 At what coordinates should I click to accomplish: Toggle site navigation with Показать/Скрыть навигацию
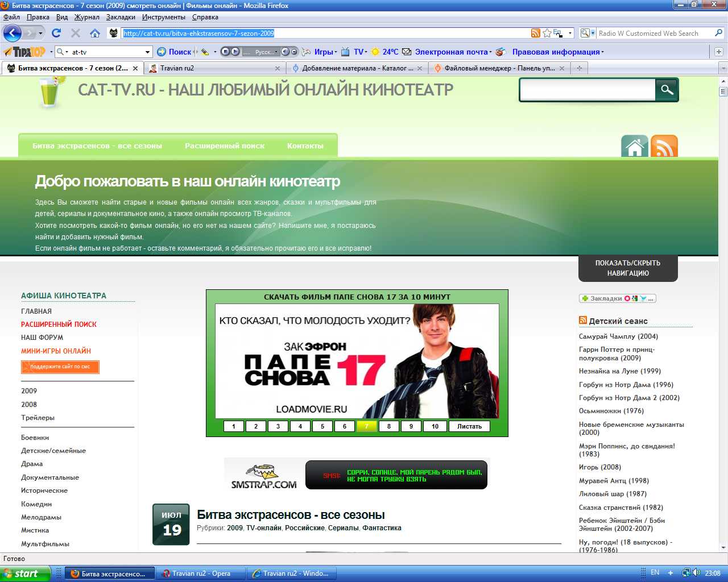(628, 268)
